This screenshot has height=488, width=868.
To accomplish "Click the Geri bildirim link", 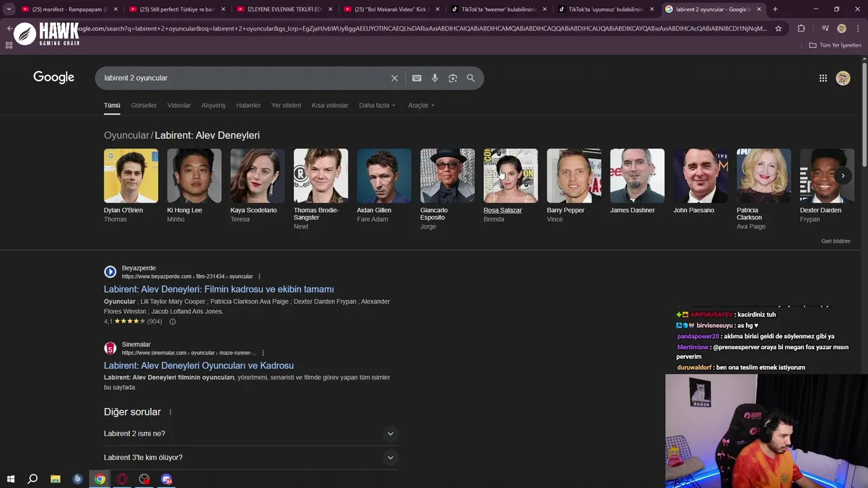I will 835,241.
